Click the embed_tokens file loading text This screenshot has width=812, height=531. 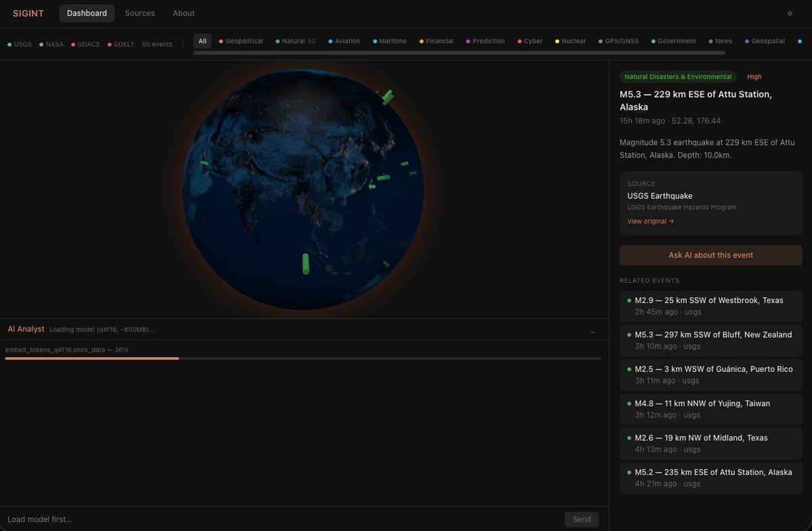tap(67, 350)
